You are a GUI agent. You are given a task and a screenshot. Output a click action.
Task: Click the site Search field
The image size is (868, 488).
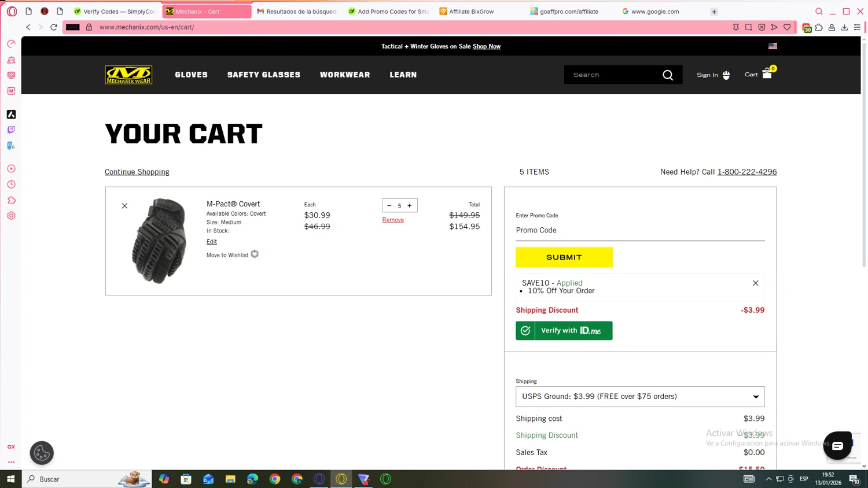click(613, 75)
